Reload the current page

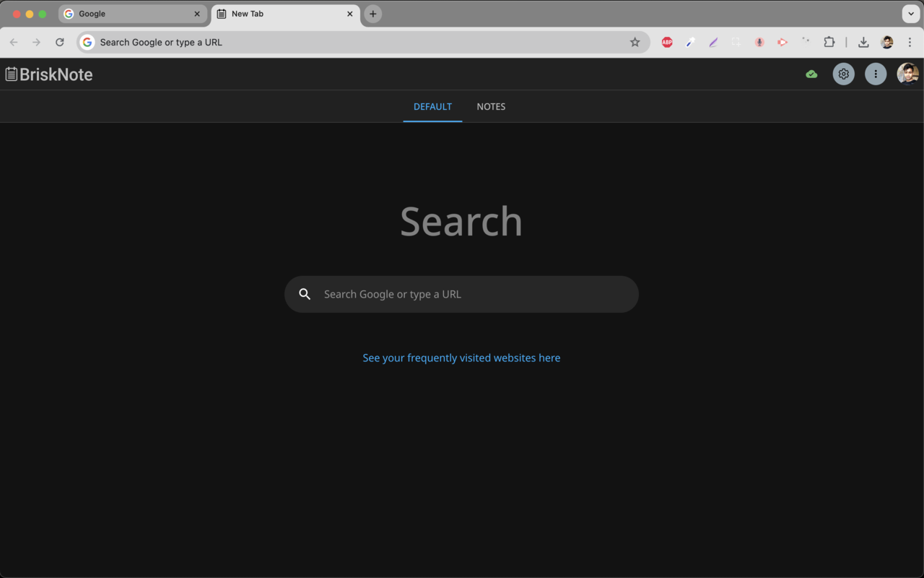pyautogui.click(x=60, y=42)
